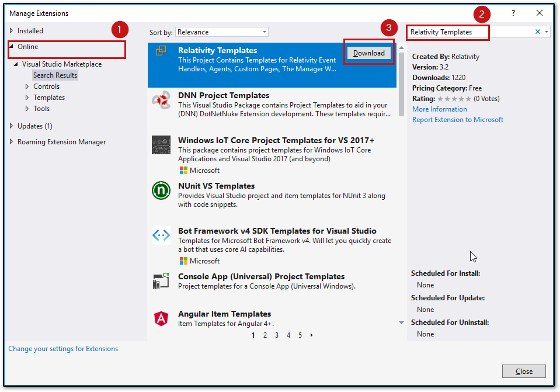The height and width of the screenshot is (392, 560).
Task: Download the Relativity Templates extension
Action: [369, 53]
